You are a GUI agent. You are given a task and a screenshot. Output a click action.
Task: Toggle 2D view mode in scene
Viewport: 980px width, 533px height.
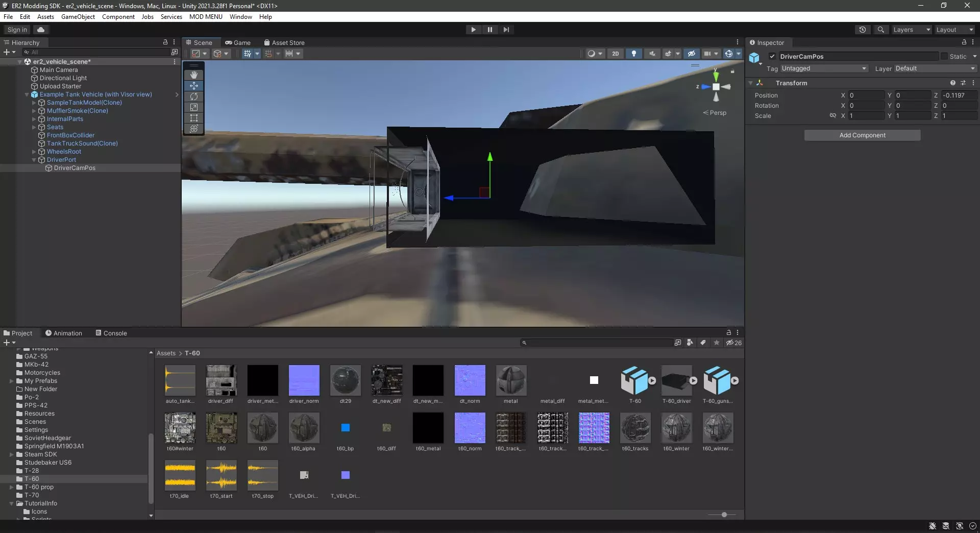pos(615,54)
